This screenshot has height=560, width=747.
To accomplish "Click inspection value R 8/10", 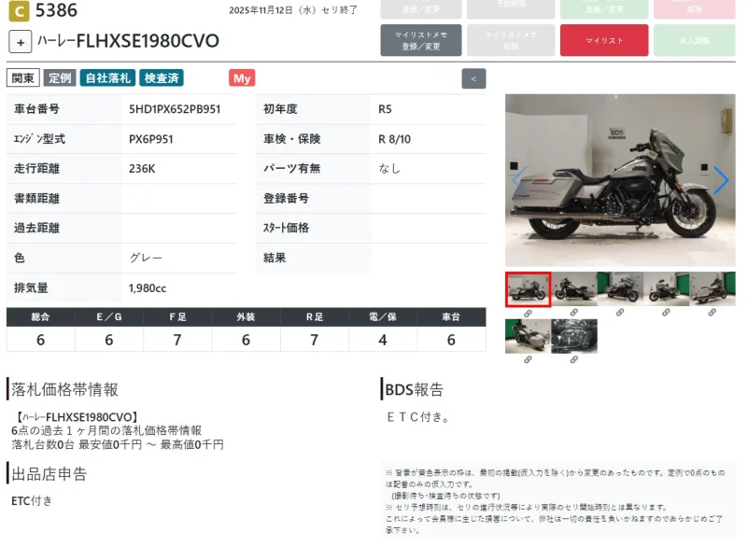I will [394, 139].
